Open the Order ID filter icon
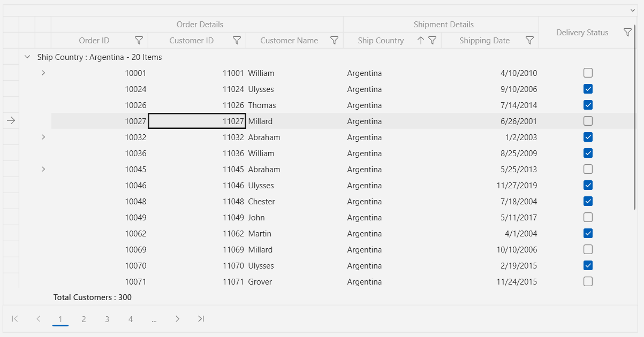Viewport: 644px width, 337px height. click(x=139, y=40)
